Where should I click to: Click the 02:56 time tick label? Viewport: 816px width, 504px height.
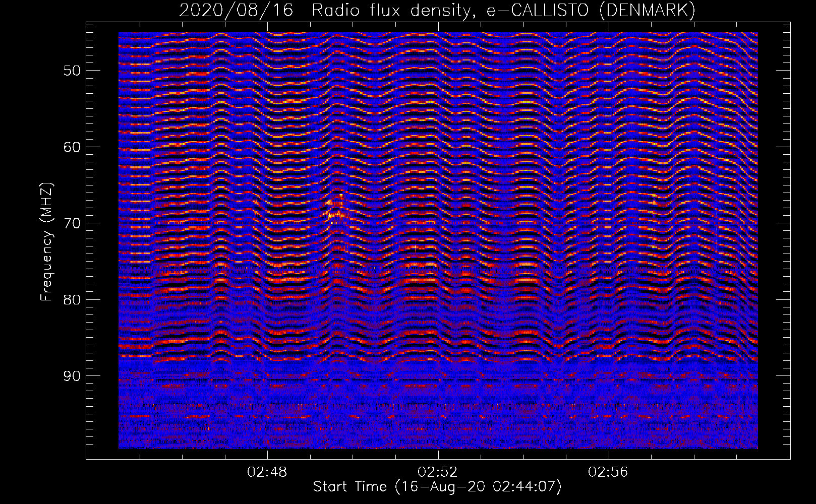[608, 472]
